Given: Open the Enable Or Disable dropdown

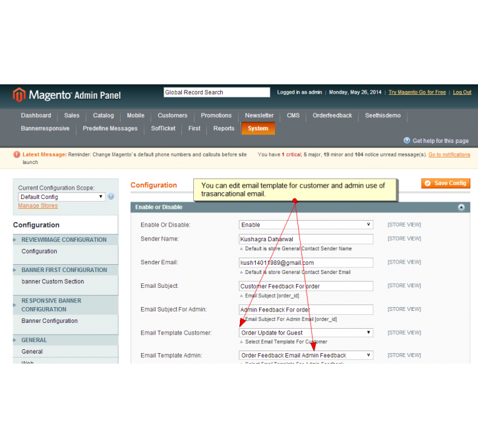Looking at the screenshot, I should [x=306, y=225].
